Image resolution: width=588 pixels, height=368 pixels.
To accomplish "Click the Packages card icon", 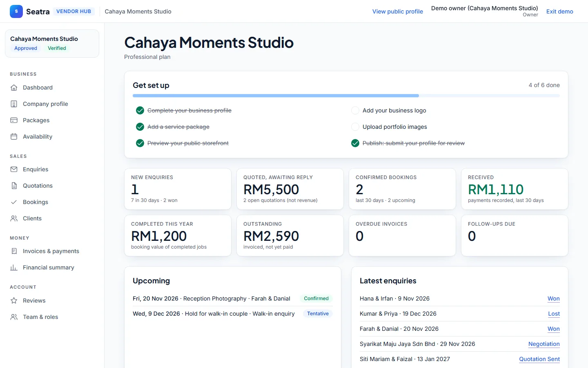I will point(14,120).
